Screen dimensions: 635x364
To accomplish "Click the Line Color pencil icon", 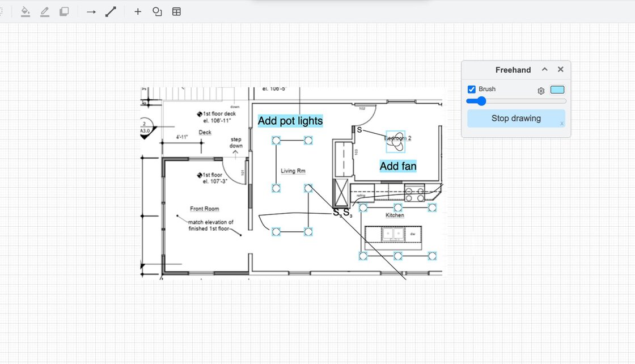I will tap(45, 11).
